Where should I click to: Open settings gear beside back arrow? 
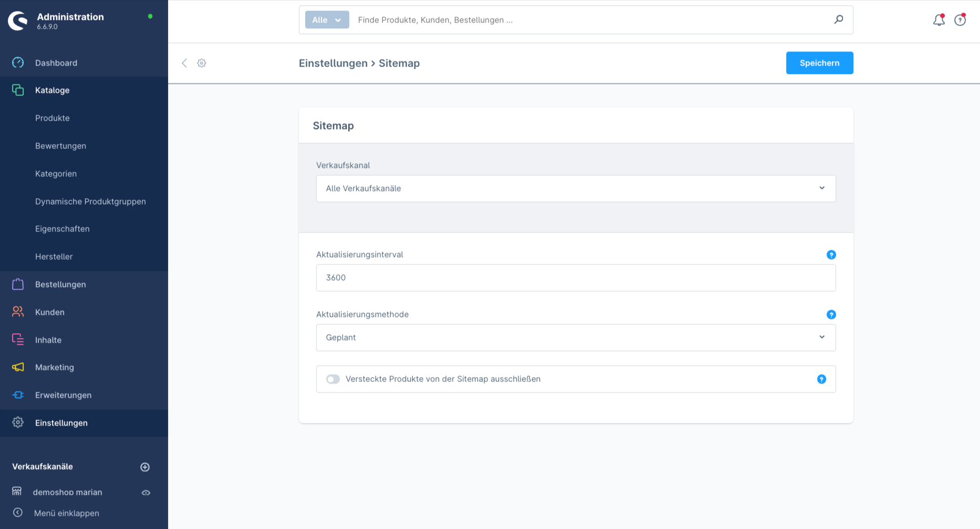(202, 63)
